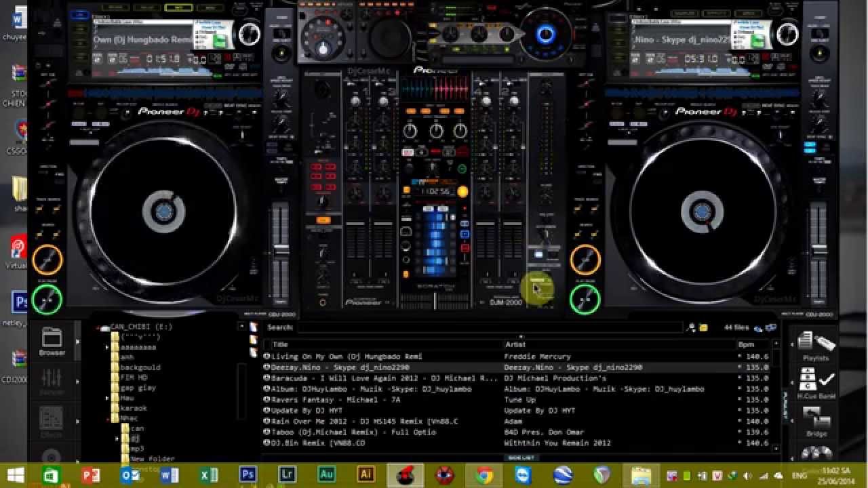Open TeamViewer from the taskbar
868x488 pixels.
pyautogui.click(x=524, y=475)
